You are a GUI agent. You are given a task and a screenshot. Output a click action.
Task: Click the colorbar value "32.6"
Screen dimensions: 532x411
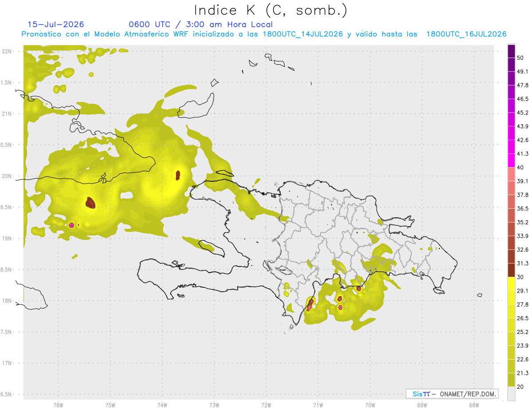[x=523, y=250]
